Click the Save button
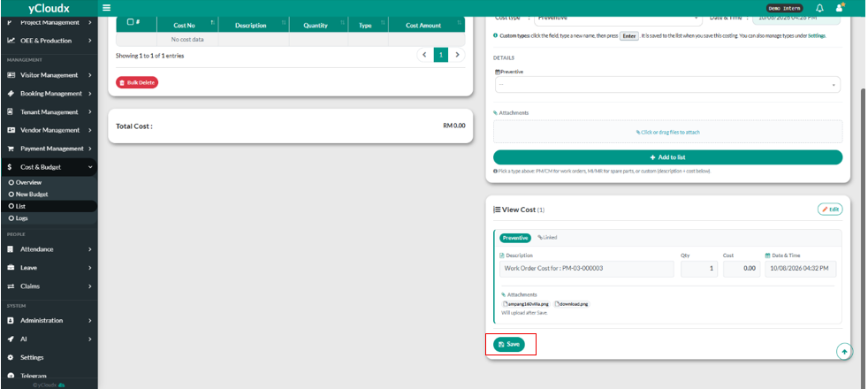Screen dimensions: 868x389 509,344
